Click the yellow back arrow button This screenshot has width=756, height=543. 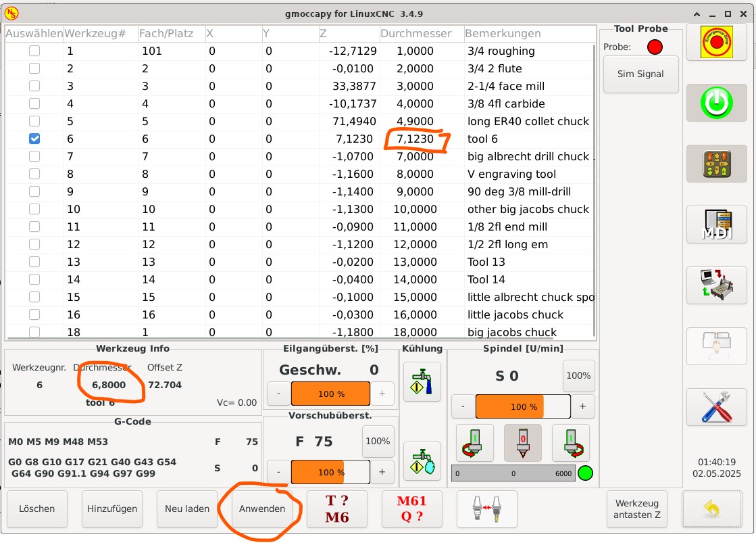(x=711, y=509)
